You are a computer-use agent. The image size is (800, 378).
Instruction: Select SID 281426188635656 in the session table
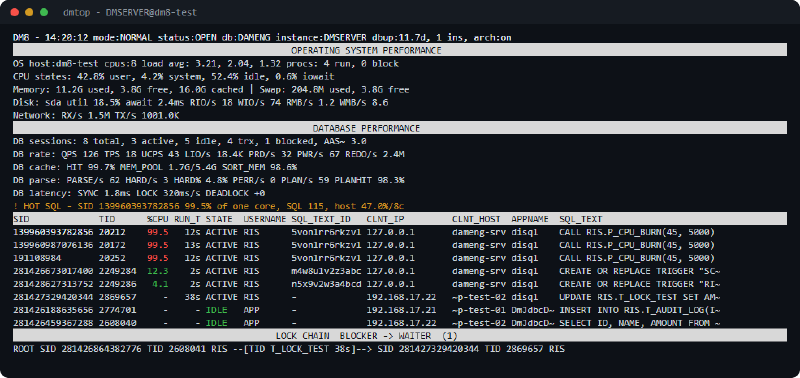click(54, 310)
